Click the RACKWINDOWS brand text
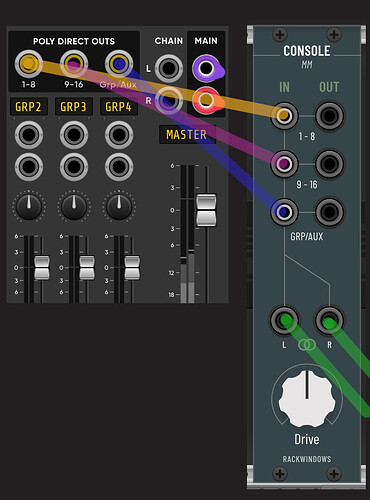This screenshot has width=370, height=500. point(307,459)
